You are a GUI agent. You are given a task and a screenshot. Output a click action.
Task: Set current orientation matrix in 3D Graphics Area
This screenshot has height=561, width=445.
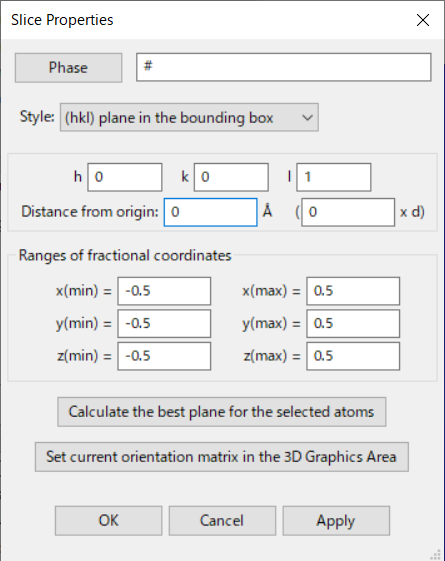coord(222,457)
